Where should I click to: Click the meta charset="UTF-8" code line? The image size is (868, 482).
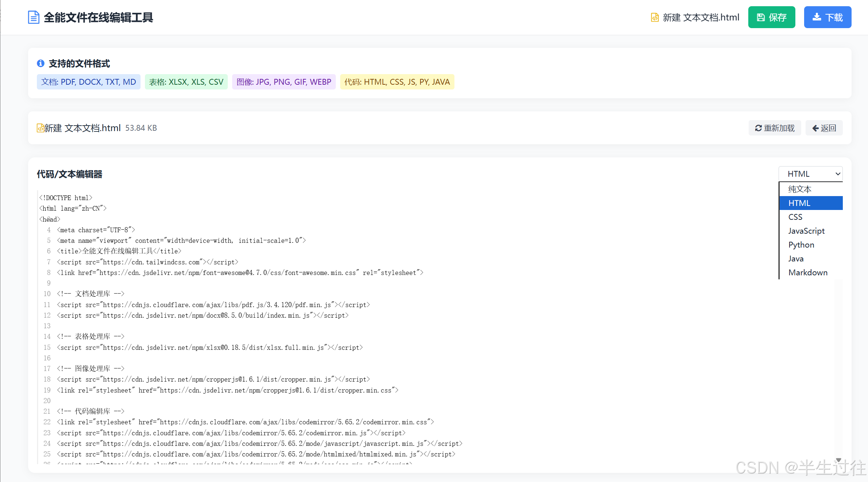click(96, 230)
